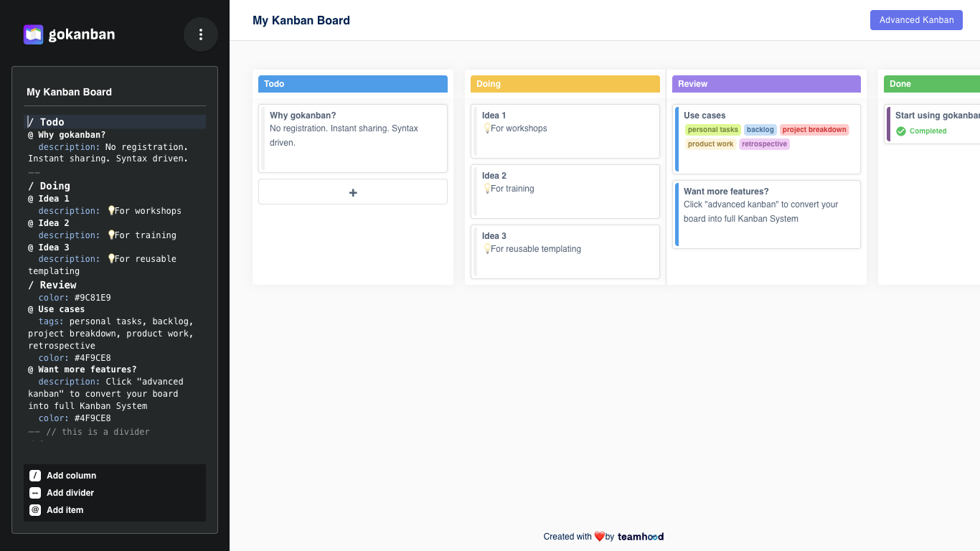Open the teamhood link in the footer
Image resolution: width=980 pixels, height=551 pixels.
tap(641, 537)
